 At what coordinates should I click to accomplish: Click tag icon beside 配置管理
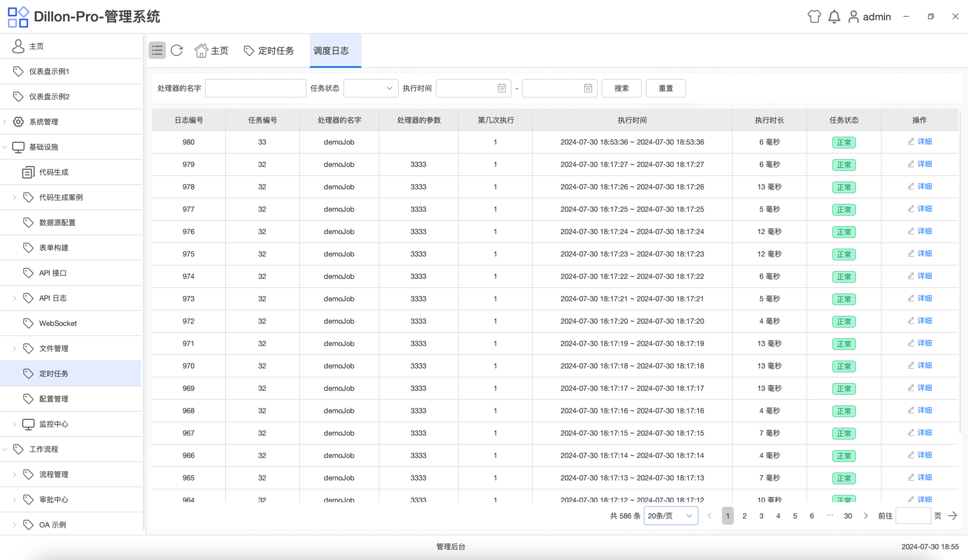[x=28, y=399]
